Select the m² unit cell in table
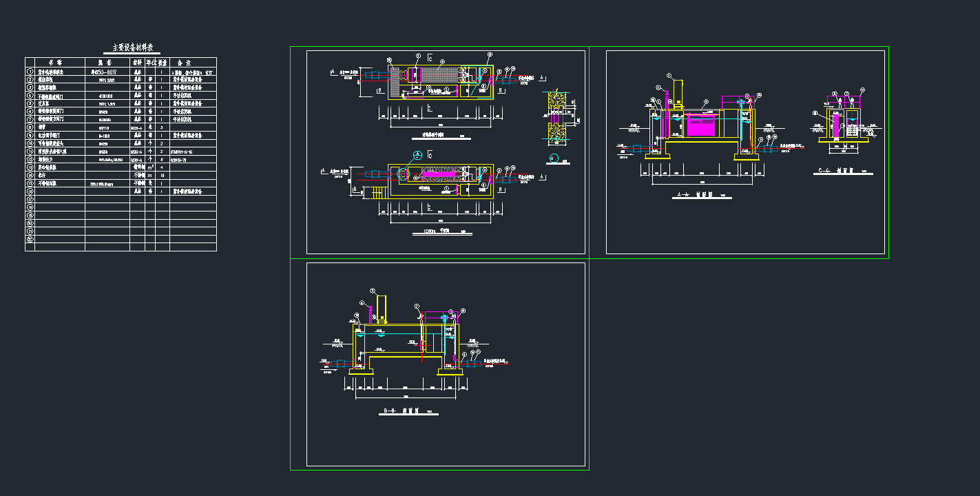This screenshot has height=496, width=980. (x=150, y=167)
